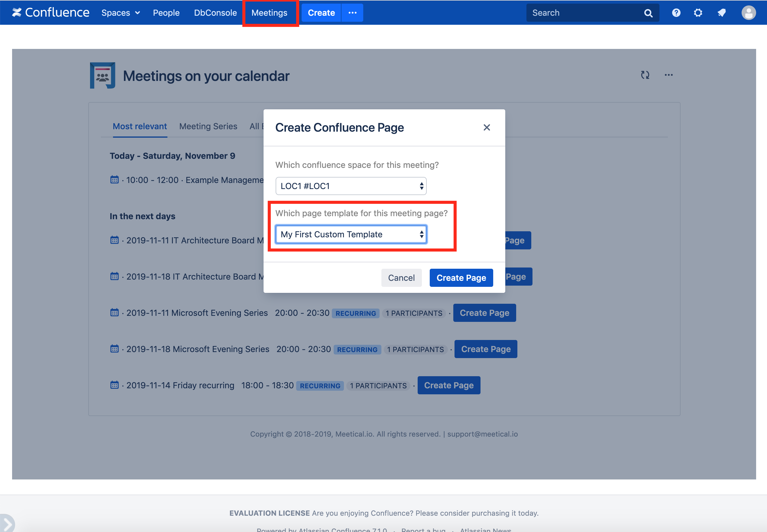This screenshot has width=767, height=532.
Task: Click calendar icon for 10:00 - 12:00 meeting
Action: click(x=115, y=180)
